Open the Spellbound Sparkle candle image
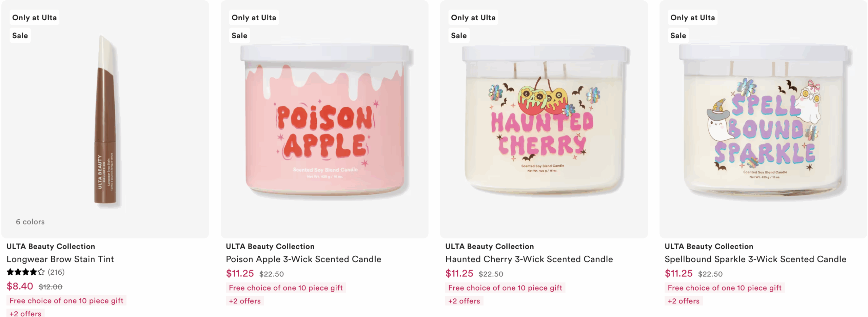868x317 pixels. (x=763, y=119)
